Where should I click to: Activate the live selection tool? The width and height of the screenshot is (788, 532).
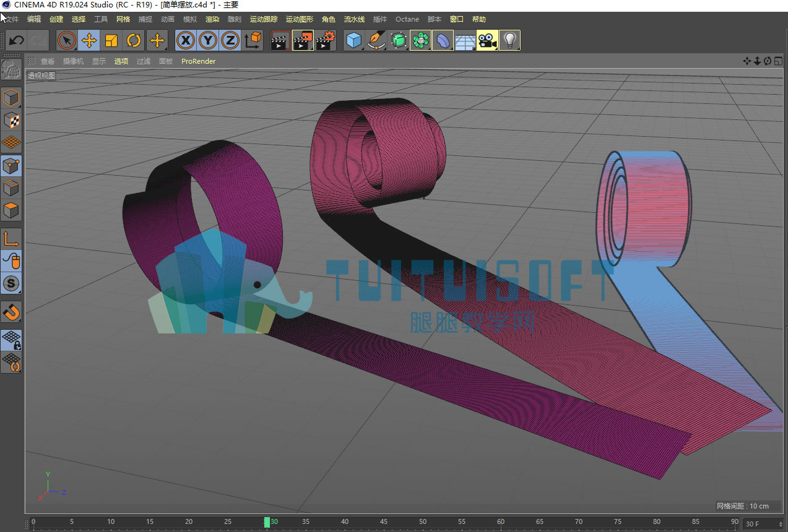pyautogui.click(x=67, y=41)
